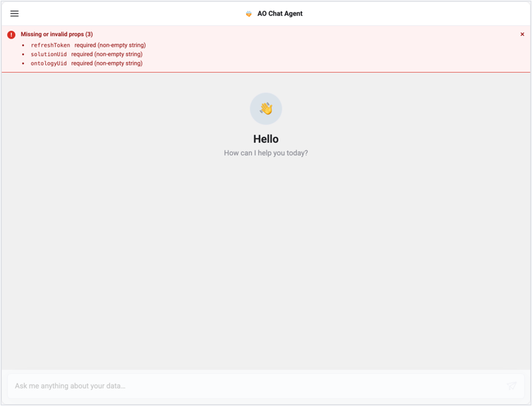The image size is (532, 406).
Task: Click the waving hand emoji avatar
Action: click(x=266, y=109)
